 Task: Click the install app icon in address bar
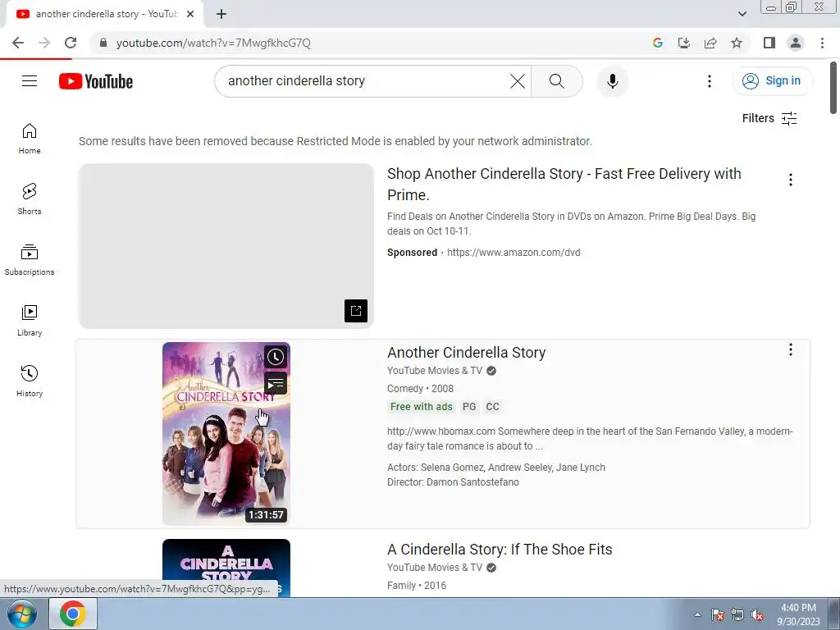(x=684, y=43)
